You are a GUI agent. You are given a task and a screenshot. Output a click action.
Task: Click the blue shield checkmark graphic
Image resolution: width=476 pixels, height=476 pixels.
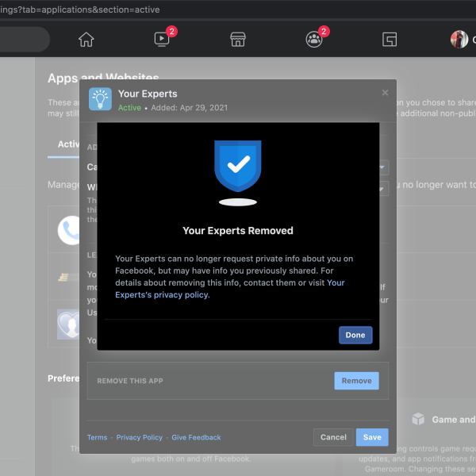(x=238, y=166)
